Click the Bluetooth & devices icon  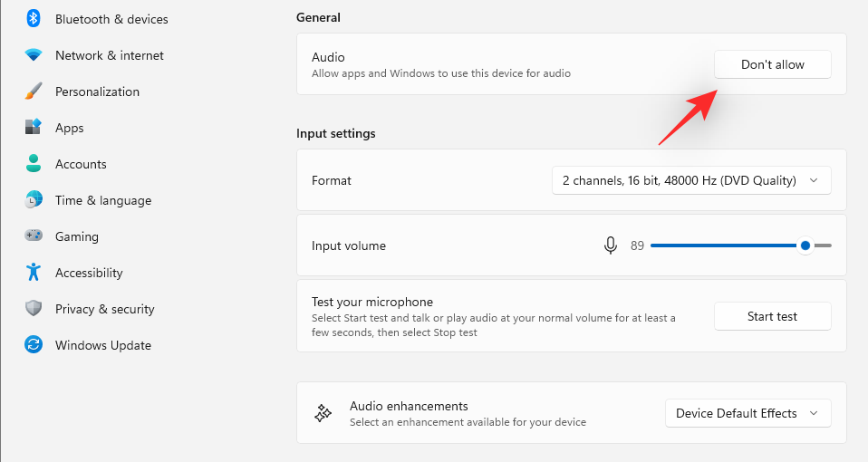pyautogui.click(x=34, y=19)
